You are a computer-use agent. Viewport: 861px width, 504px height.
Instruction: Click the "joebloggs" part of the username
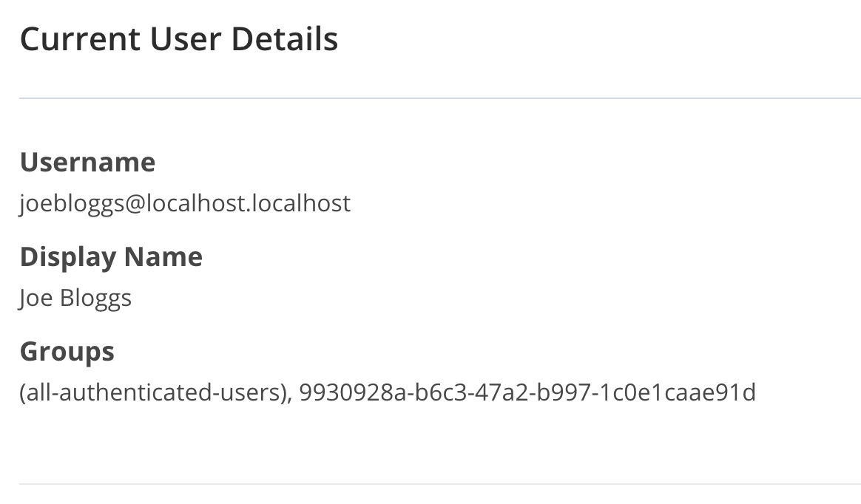click(x=72, y=203)
